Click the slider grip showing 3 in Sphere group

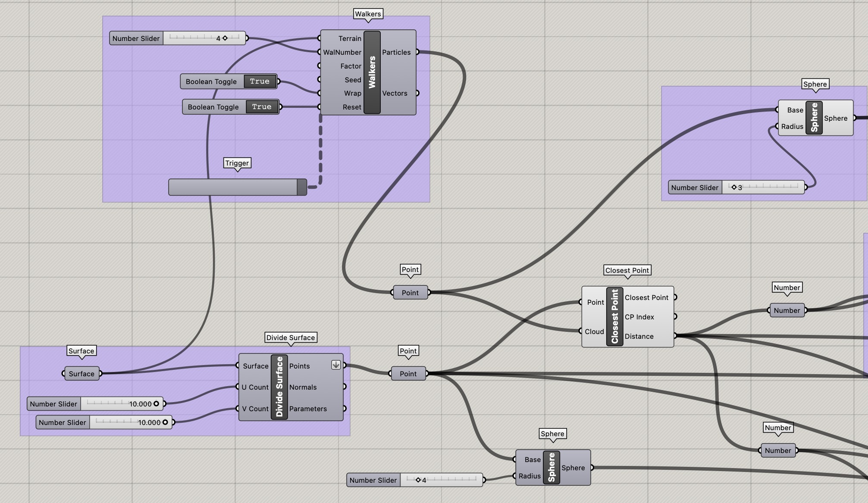(x=734, y=187)
